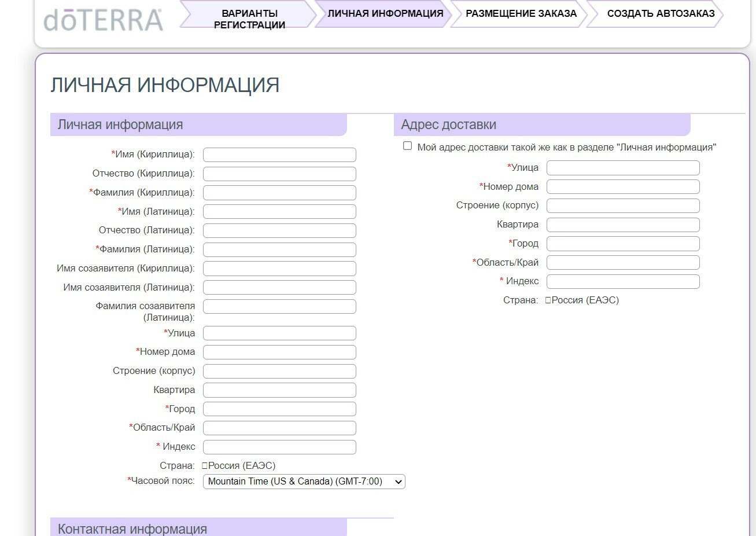This screenshot has width=756, height=536.
Task: Click Улица field in Личная информация
Action: coord(279,333)
